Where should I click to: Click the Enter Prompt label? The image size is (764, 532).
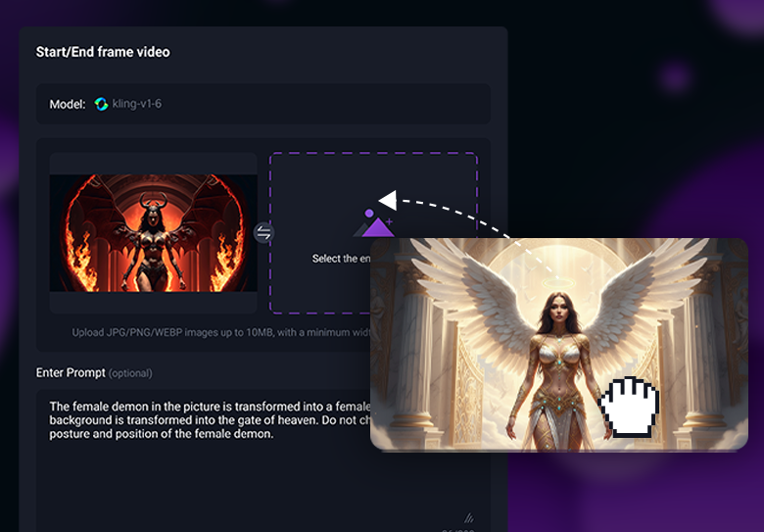[x=70, y=373]
